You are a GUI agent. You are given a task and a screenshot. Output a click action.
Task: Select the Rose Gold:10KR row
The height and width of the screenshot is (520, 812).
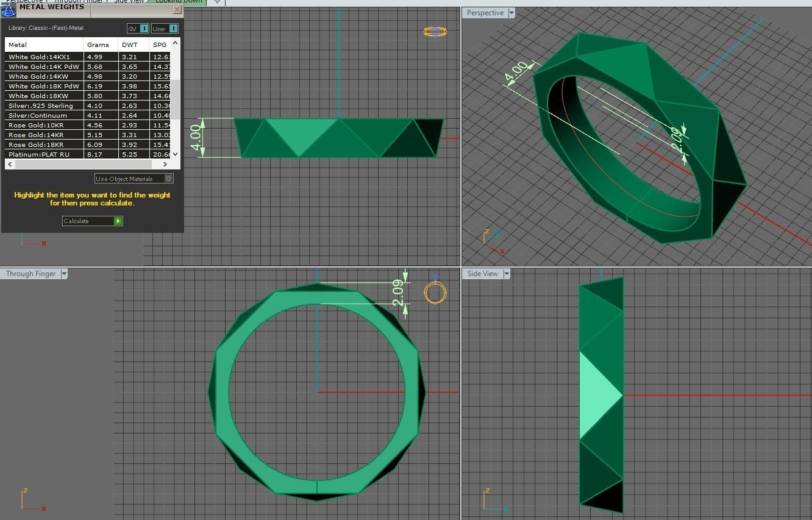(x=88, y=125)
